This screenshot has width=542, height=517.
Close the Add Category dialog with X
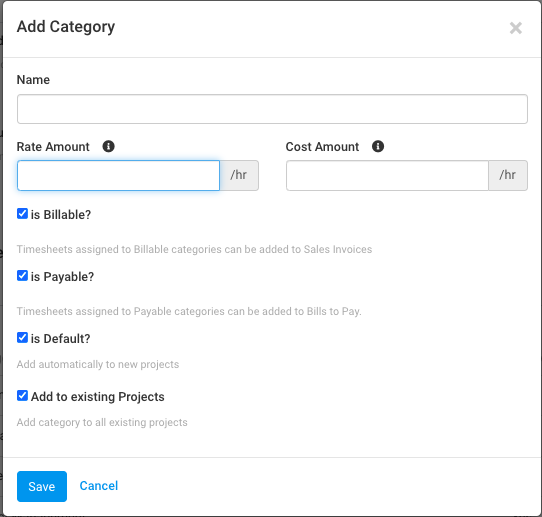pos(515,28)
